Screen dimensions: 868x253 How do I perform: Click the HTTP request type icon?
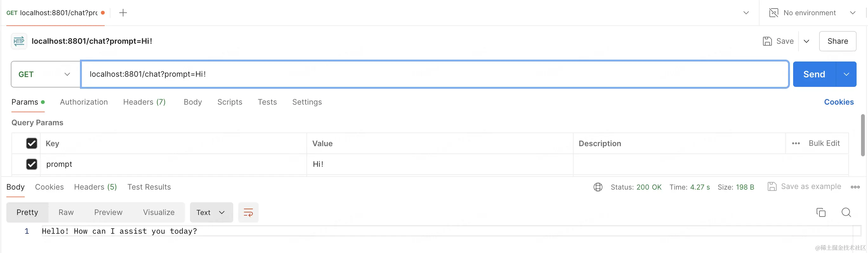19,41
